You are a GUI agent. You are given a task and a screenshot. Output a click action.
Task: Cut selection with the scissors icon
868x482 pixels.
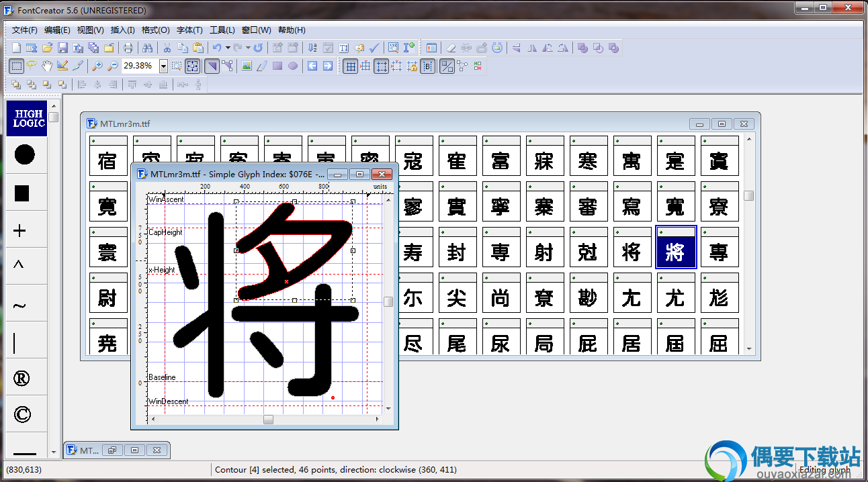coord(167,48)
